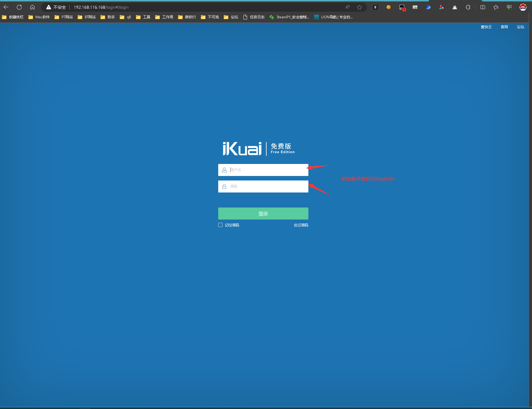
Task: Open the 任务日志 bookmark
Action: [254, 17]
